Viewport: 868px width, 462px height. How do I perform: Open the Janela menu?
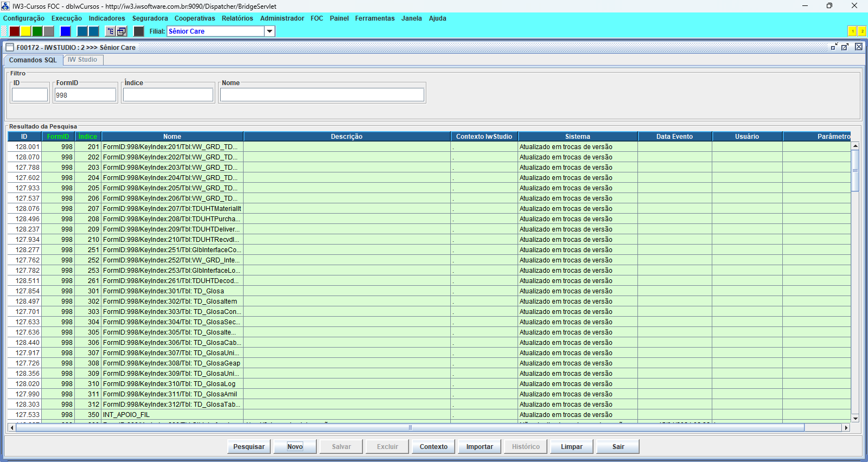tap(411, 18)
